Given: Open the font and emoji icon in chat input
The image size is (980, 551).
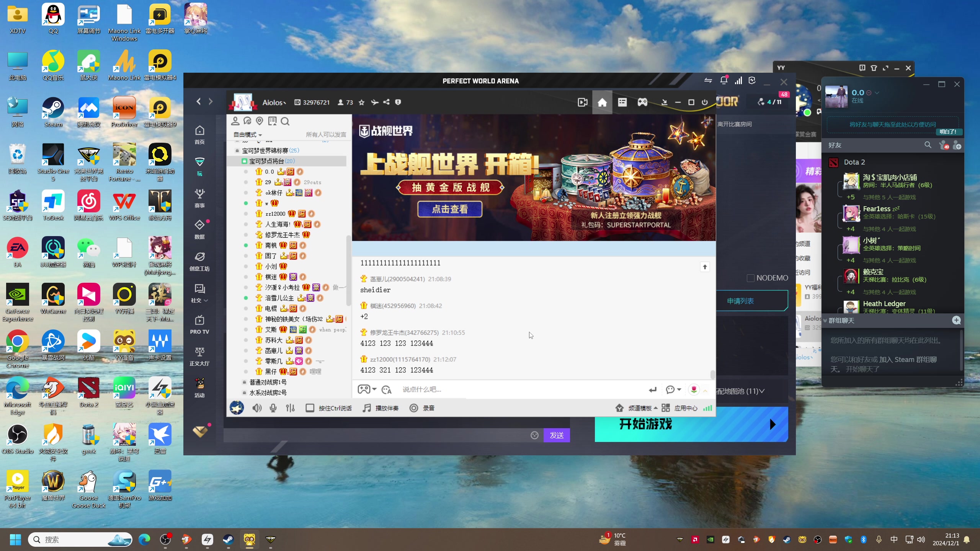Looking at the screenshot, I should 386,390.
